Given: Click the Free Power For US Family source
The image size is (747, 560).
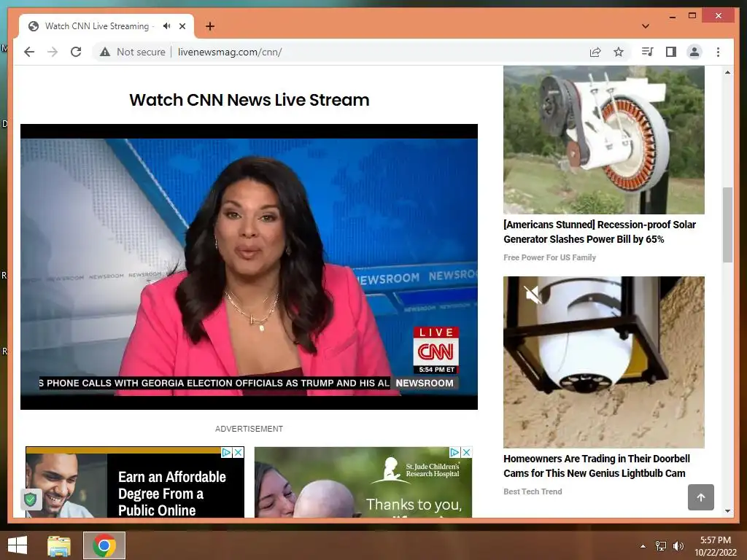Looking at the screenshot, I should (x=550, y=257).
